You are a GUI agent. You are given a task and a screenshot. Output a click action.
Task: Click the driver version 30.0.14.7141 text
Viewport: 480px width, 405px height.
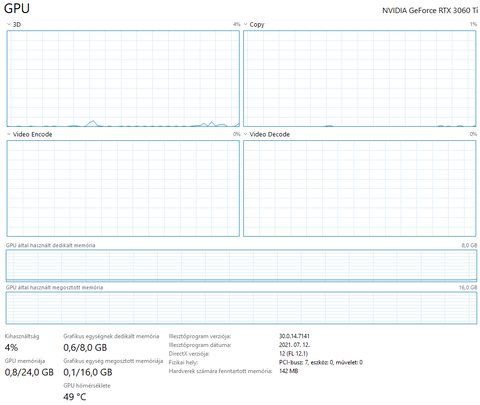tap(294, 336)
